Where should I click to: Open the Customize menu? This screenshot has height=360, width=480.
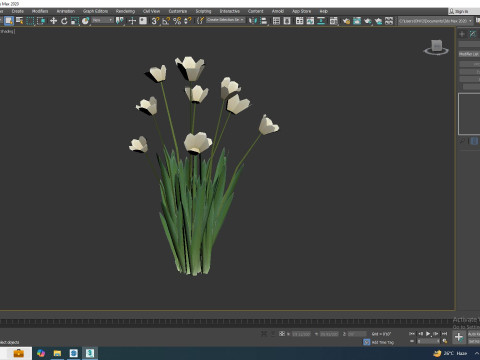pos(178,11)
